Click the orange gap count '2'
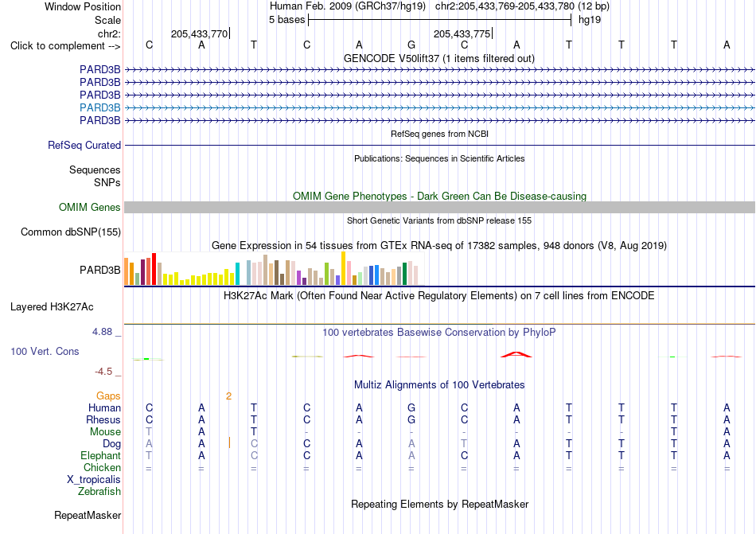 tap(228, 396)
